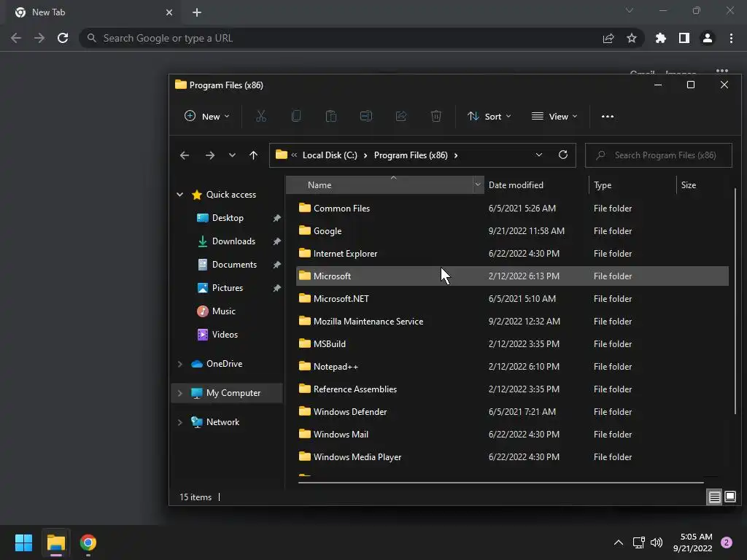Click the Share icon in Explorer toolbar
The height and width of the screenshot is (560, 747).
click(x=400, y=116)
